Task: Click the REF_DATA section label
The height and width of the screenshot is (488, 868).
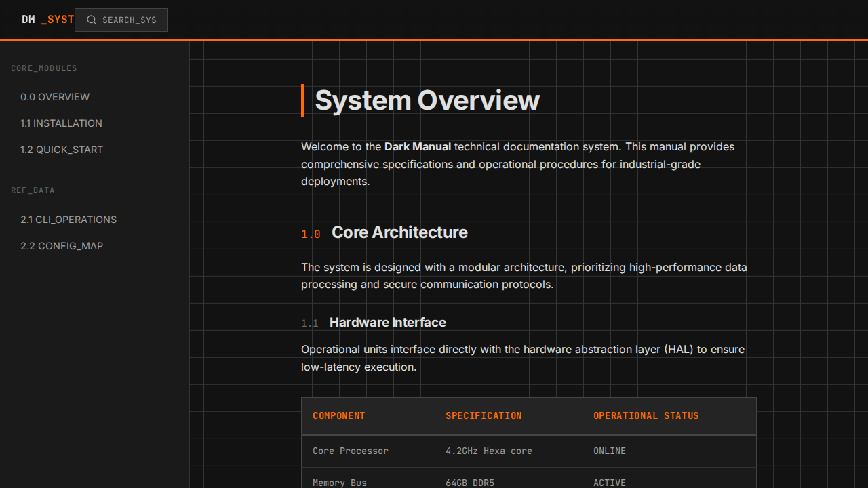Action: point(33,190)
